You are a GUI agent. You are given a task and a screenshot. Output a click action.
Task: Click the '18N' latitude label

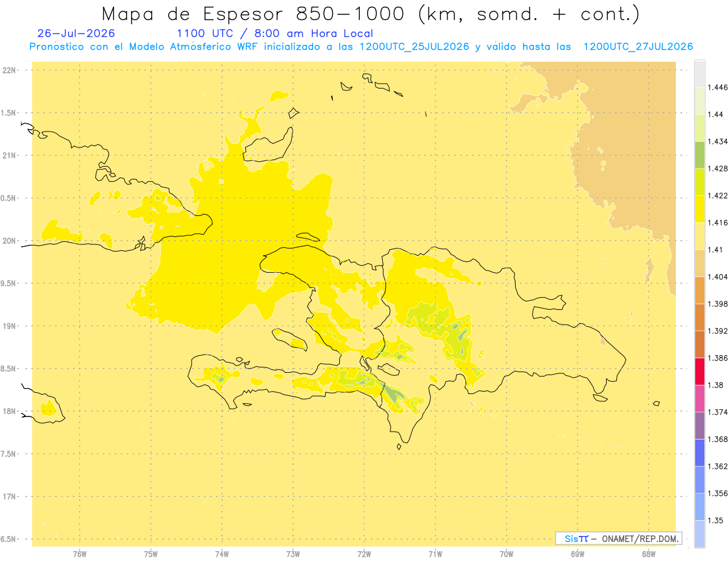pos(9,411)
